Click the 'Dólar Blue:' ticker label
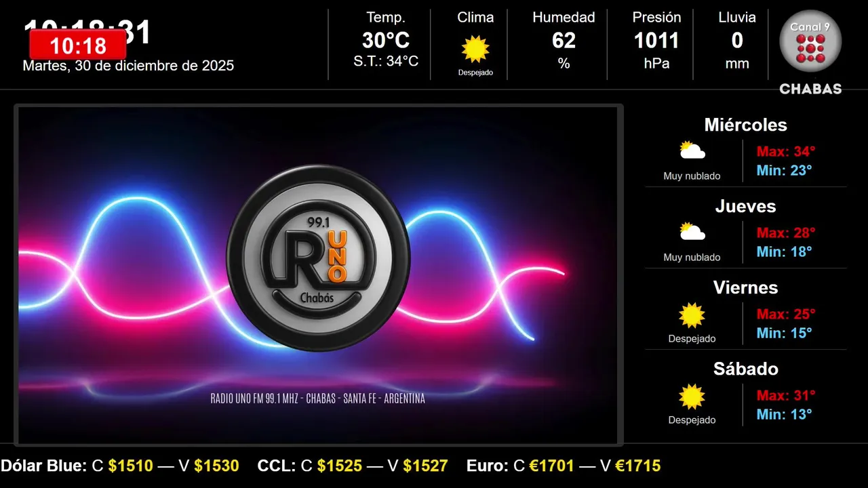Image resolution: width=868 pixels, height=488 pixels. [43, 466]
